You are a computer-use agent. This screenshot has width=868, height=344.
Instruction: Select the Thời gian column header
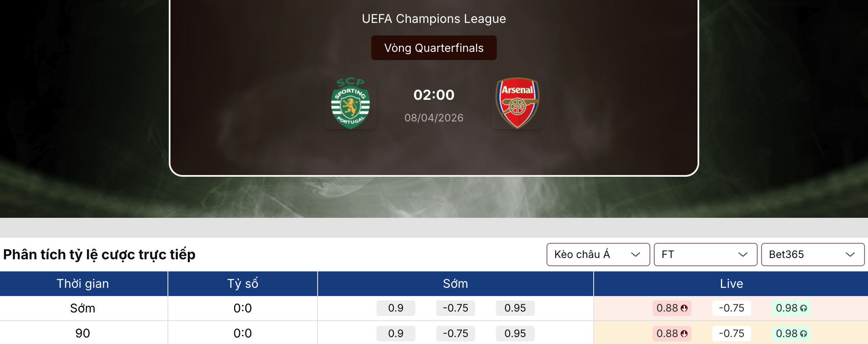click(83, 284)
